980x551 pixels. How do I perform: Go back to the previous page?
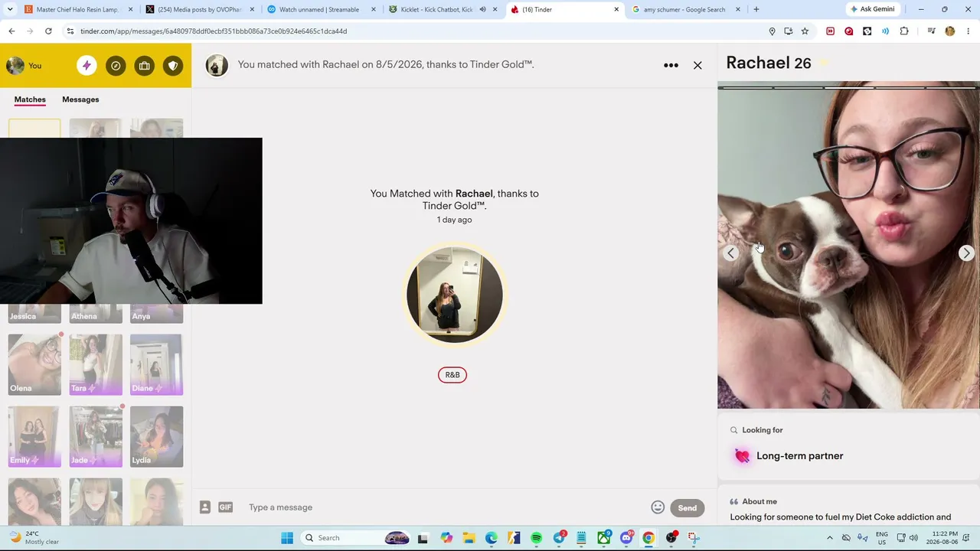(x=11, y=31)
